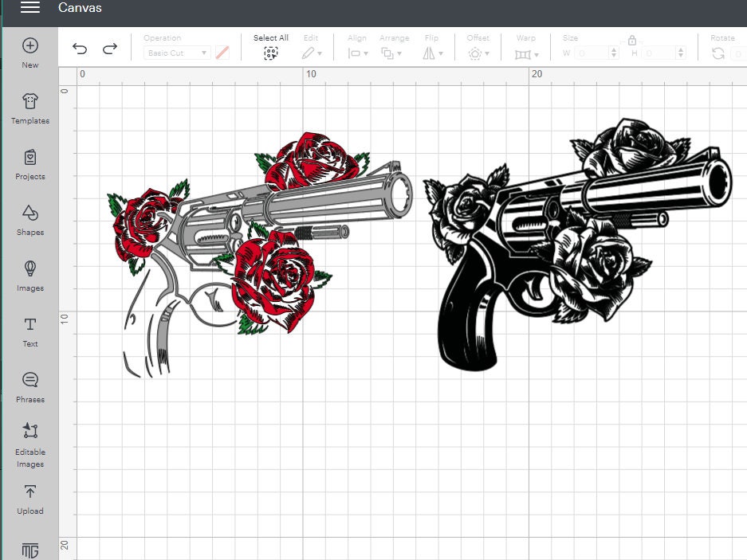The image size is (747, 560).
Task: Click the Select All icon
Action: point(271,53)
